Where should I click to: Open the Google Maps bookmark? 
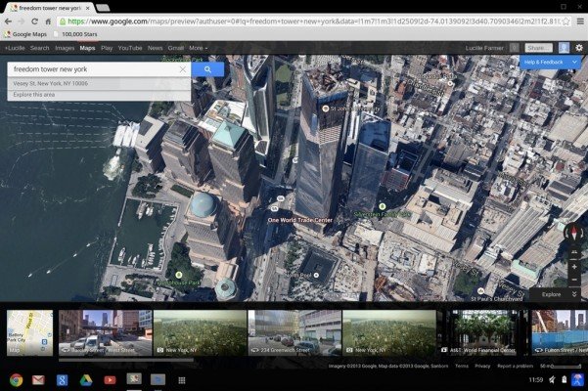pyautogui.click(x=25, y=34)
